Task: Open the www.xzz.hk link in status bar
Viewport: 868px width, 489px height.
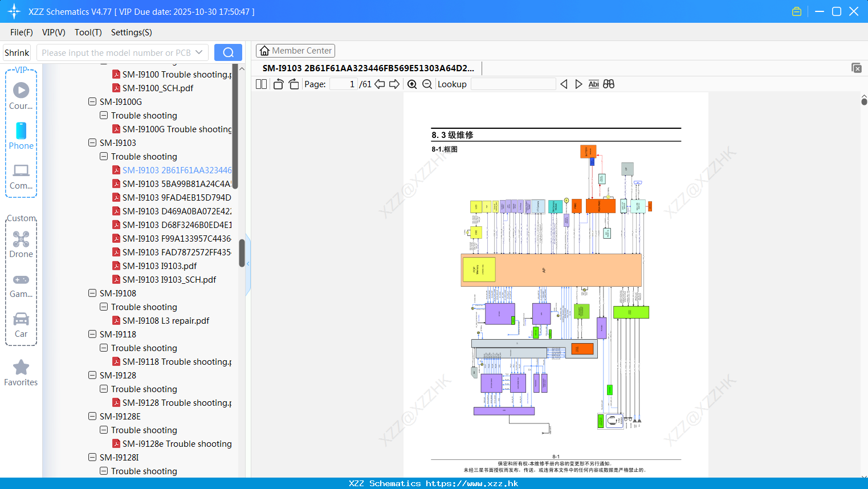Action: coord(472,483)
